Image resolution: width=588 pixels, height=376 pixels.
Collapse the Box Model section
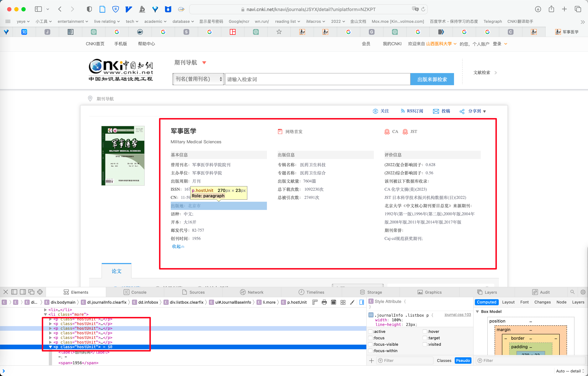point(477,311)
